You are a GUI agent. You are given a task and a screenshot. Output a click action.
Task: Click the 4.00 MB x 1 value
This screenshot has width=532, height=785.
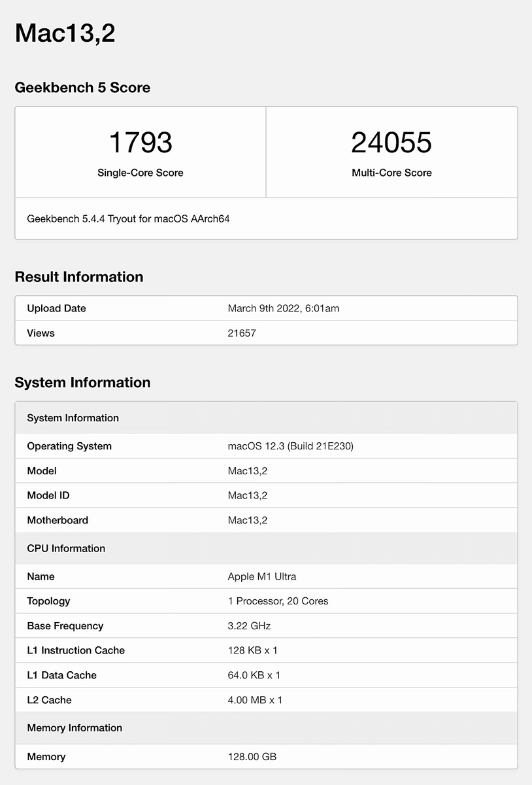point(256,700)
